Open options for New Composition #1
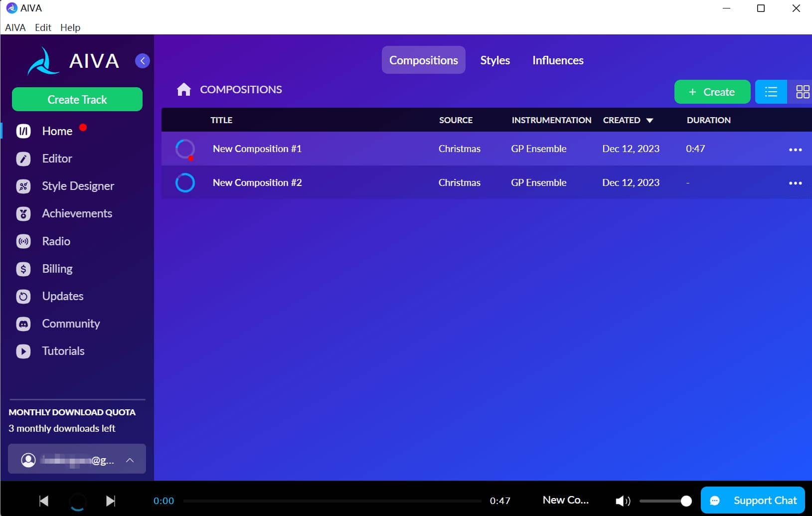812x516 pixels. pos(795,149)
